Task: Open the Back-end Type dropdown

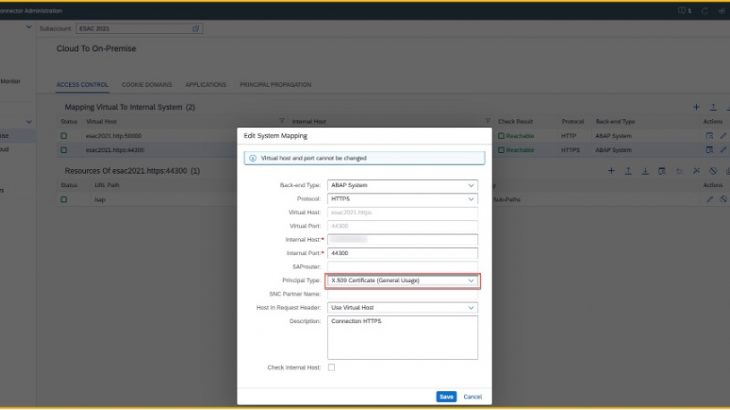Action: click(x=471, y=185)
